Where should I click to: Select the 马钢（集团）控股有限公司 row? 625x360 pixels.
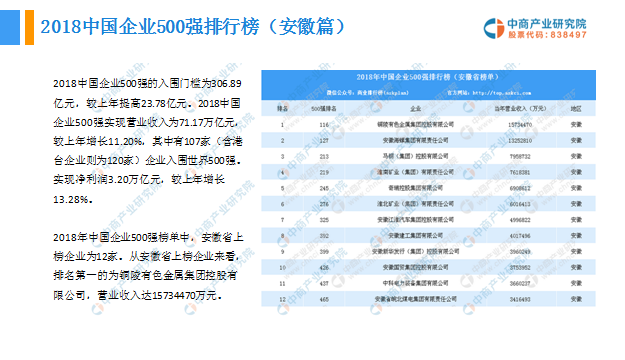[428, 156]
